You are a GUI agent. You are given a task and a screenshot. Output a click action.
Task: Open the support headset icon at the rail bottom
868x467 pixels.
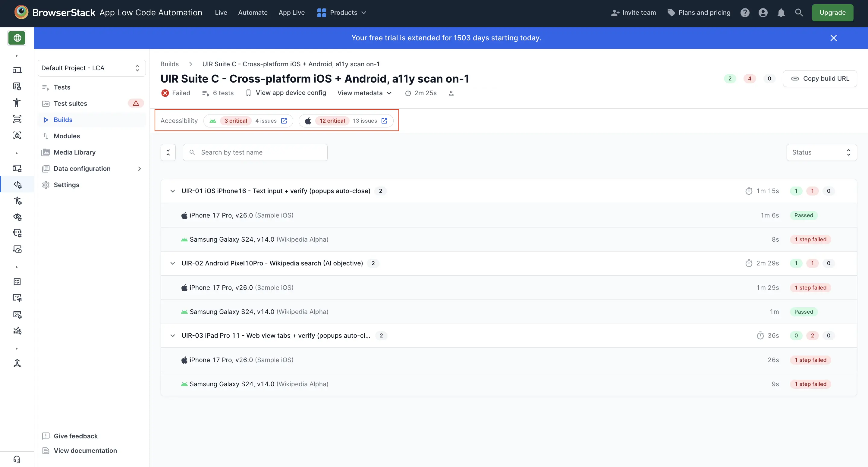pyautogui.click(x=17, y=459)
